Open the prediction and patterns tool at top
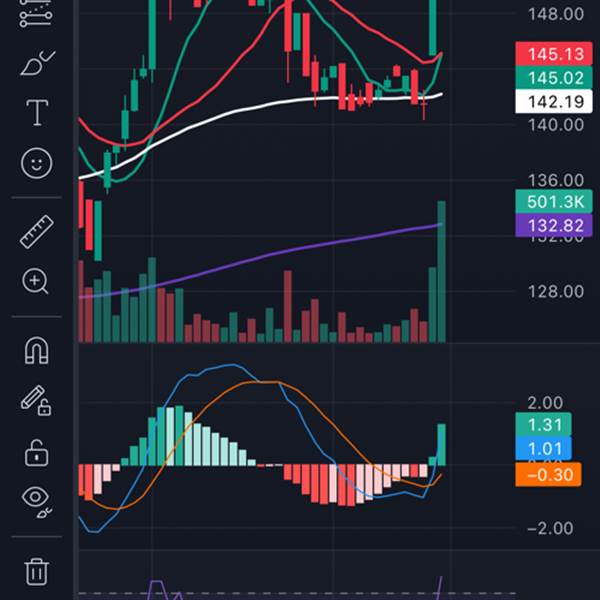600x600 pixels. (x=36, y=13)
